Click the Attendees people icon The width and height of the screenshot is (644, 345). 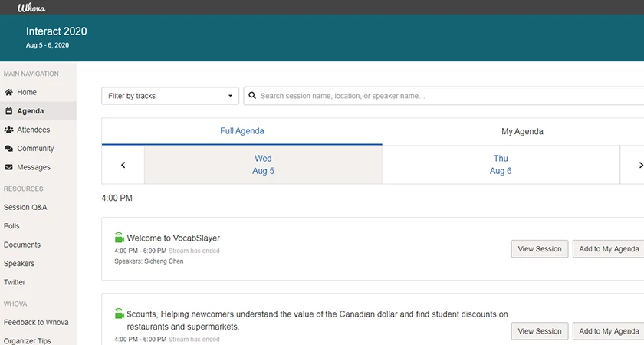(9, 130)
